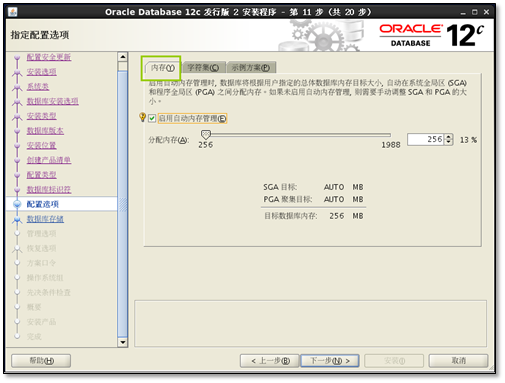505x383 pixels.
Task: Select the current 配置选项 step
Action: coord(42,204)
